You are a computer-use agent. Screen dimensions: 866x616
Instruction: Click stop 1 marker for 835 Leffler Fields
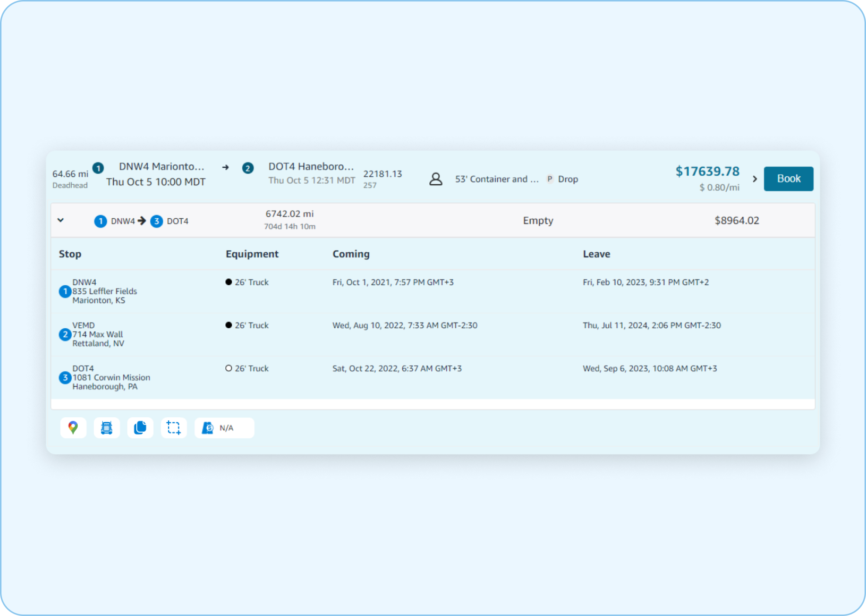click(x=65, y=291)
